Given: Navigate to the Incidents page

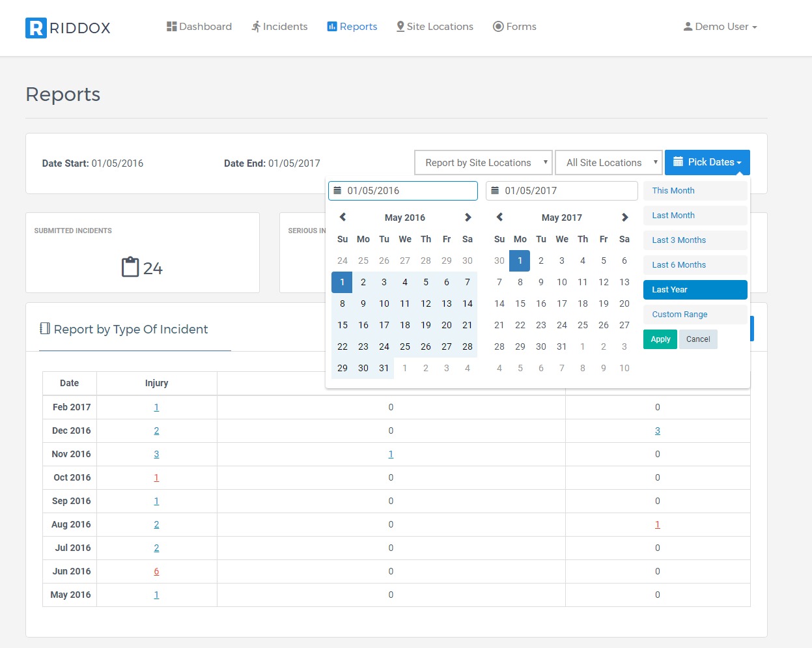Looking at the screenshot, I should click(x=279, y=27).
